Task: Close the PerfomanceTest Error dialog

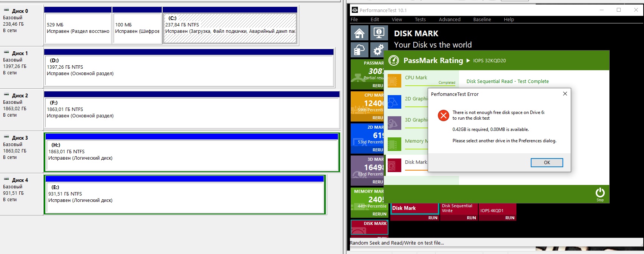Action: coord(565,94)
